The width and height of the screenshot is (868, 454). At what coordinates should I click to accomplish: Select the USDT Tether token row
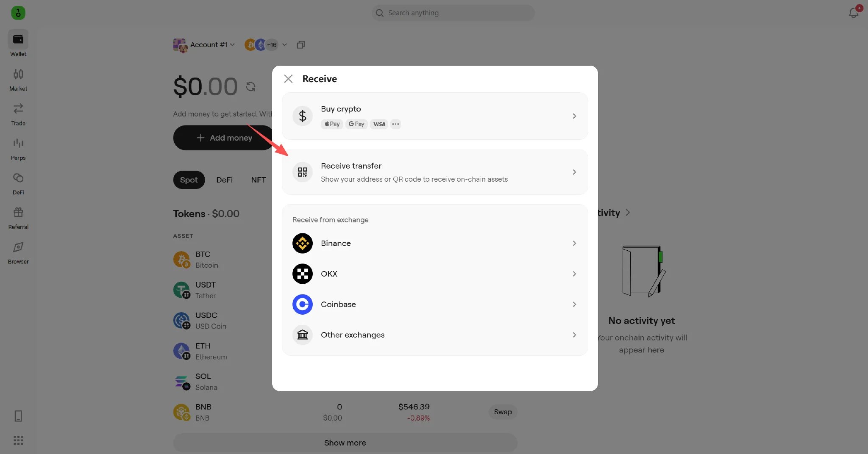(223, 290)
